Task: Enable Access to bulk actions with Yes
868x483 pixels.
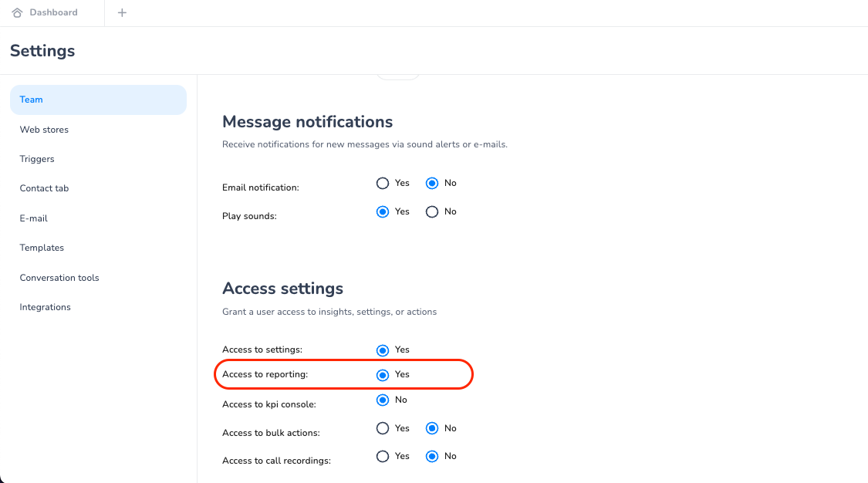Action: click(x=383, y=428)
